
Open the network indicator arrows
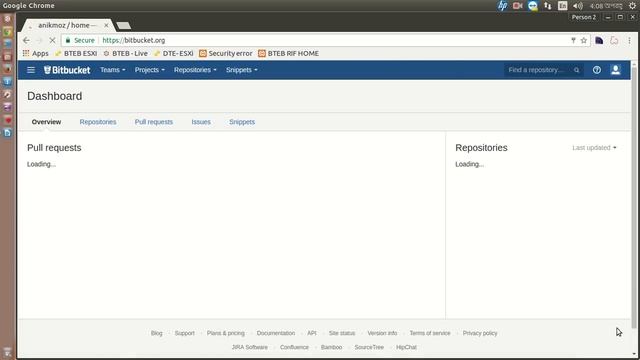point(547,6)
